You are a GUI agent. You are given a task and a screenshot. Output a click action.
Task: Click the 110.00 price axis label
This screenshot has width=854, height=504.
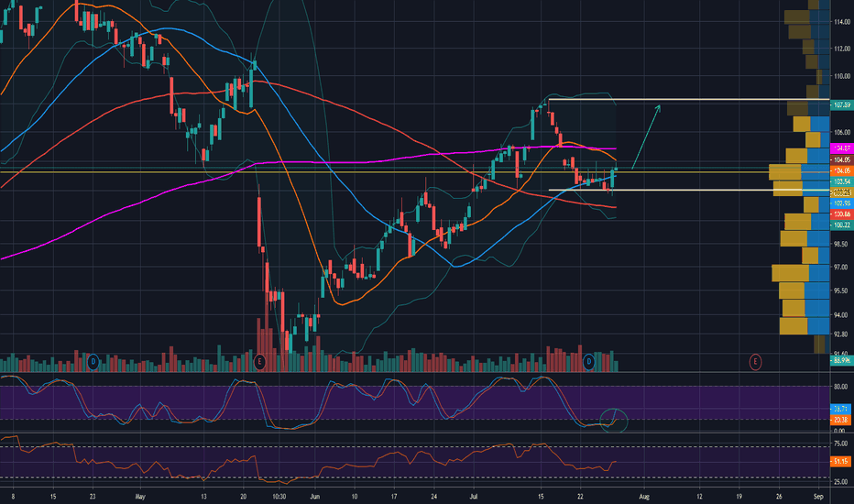(x=842, y=76)
